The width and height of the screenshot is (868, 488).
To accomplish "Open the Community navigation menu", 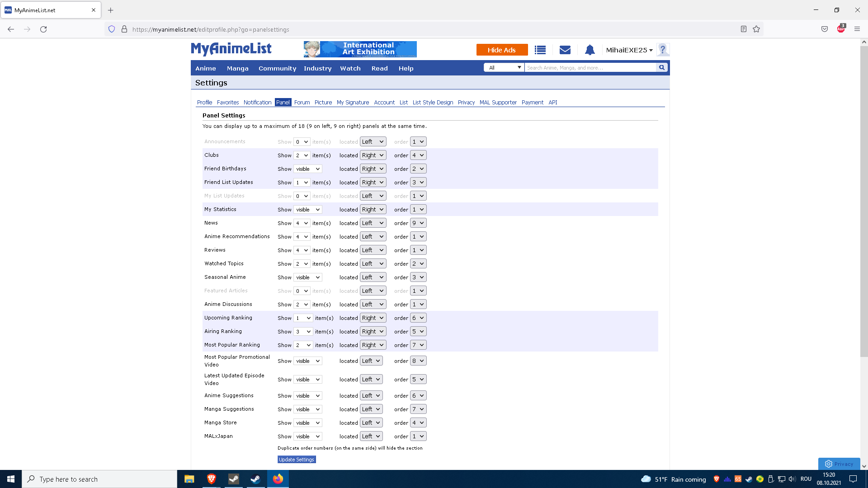I will tap(277, 68).
